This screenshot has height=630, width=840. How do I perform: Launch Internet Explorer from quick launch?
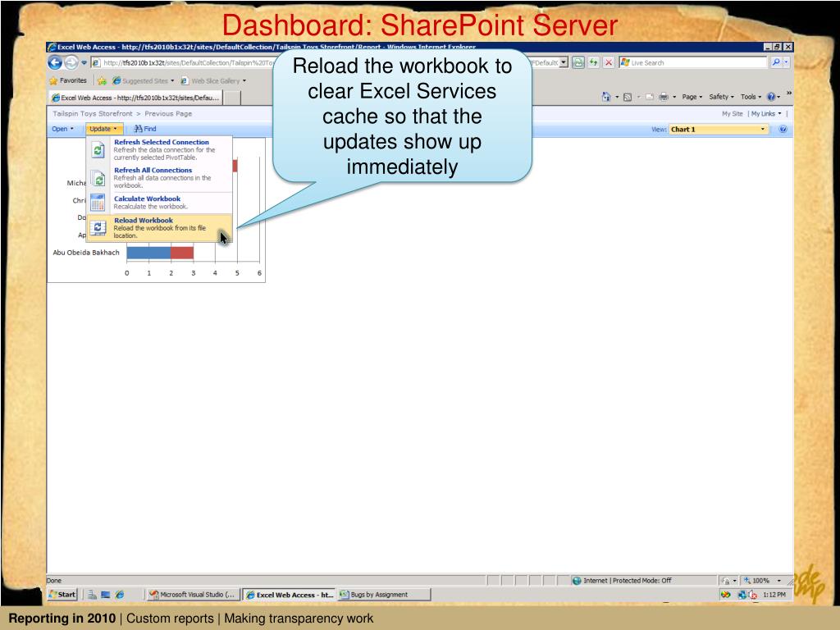click(120, 595)
